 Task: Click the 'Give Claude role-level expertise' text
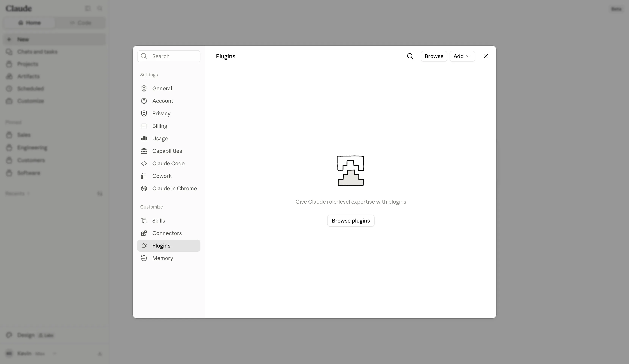(351, 202)
